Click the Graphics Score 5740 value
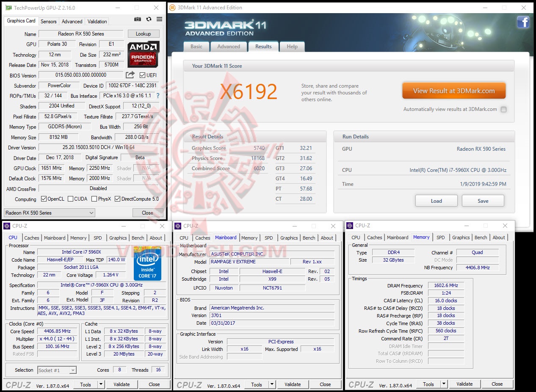The image size is (536, 392). 259,148
